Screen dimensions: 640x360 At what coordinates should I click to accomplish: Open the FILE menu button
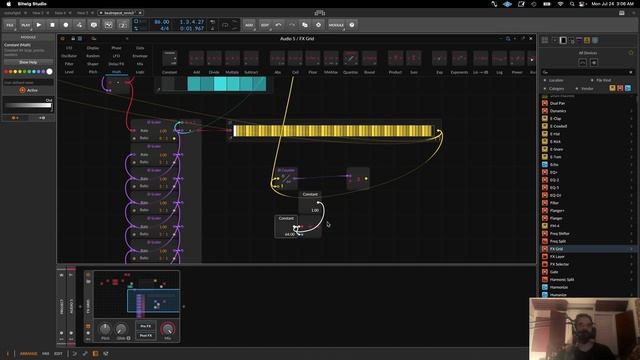[10, 25]
